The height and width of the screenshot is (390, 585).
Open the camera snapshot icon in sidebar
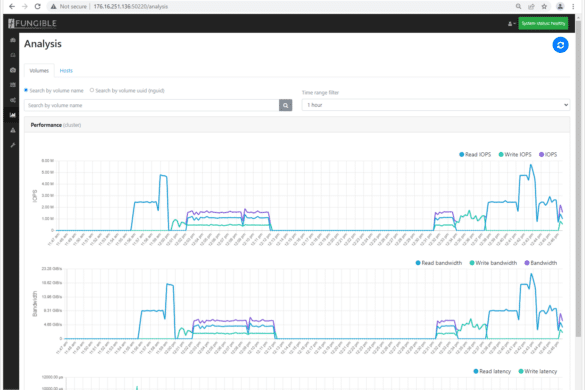pyautogui.click(x=13, y=70)
